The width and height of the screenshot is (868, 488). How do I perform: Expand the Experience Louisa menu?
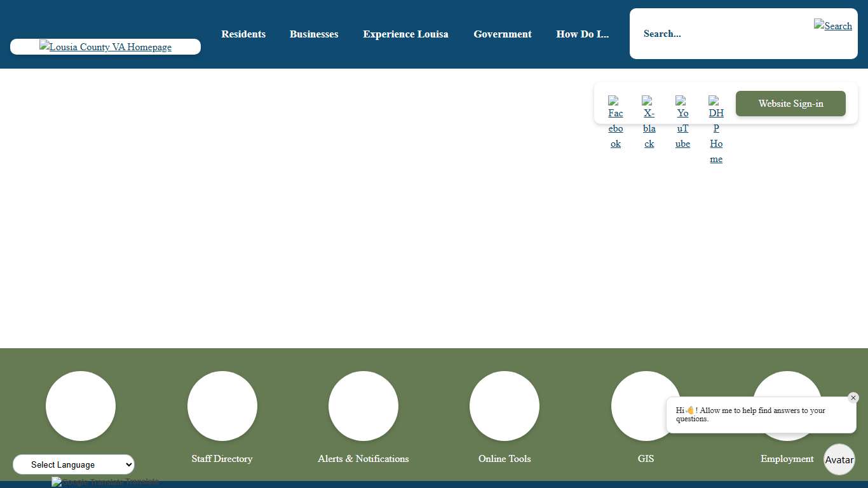coord(405,34)
